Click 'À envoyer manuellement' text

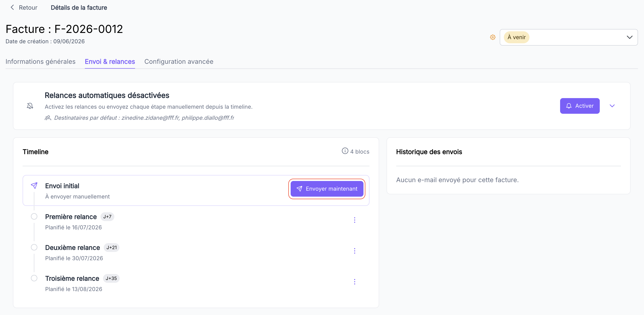77,197
